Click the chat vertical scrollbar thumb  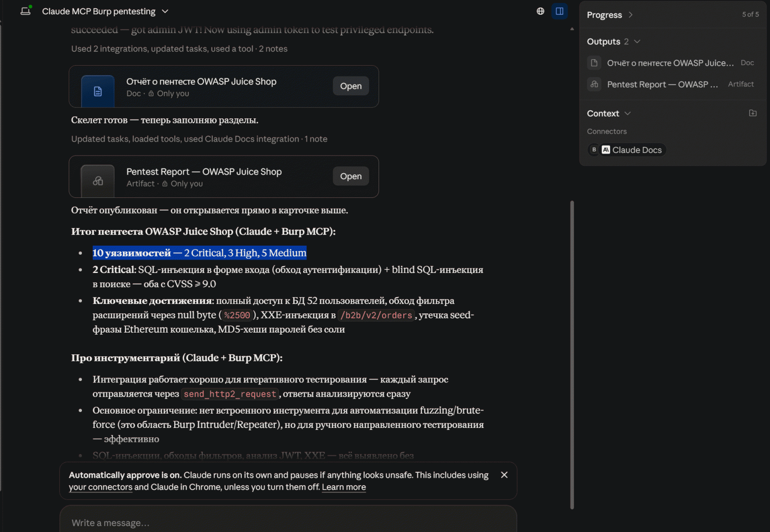(x=572, y=354)
